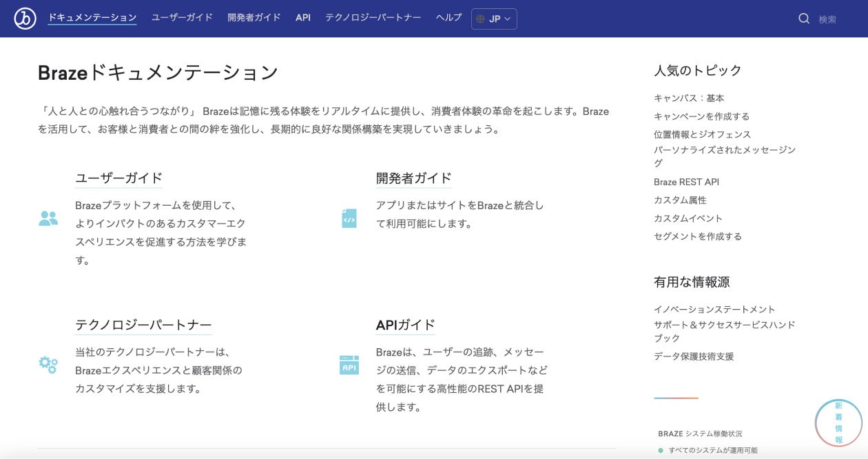
Task: Open テクノロジーパートナー in top navigation
Action: (x=373, y=18)
